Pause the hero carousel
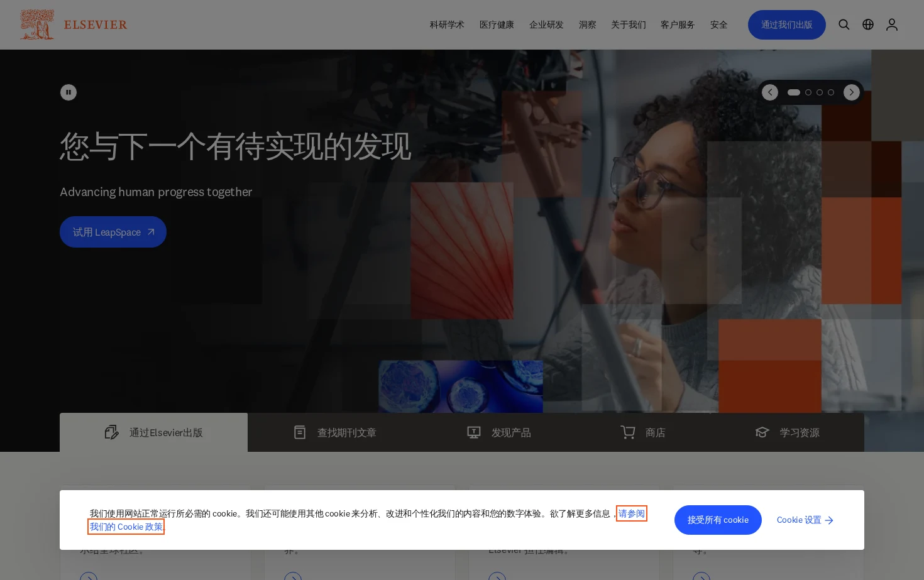This screenshot has width=924, height=580. 69,92
